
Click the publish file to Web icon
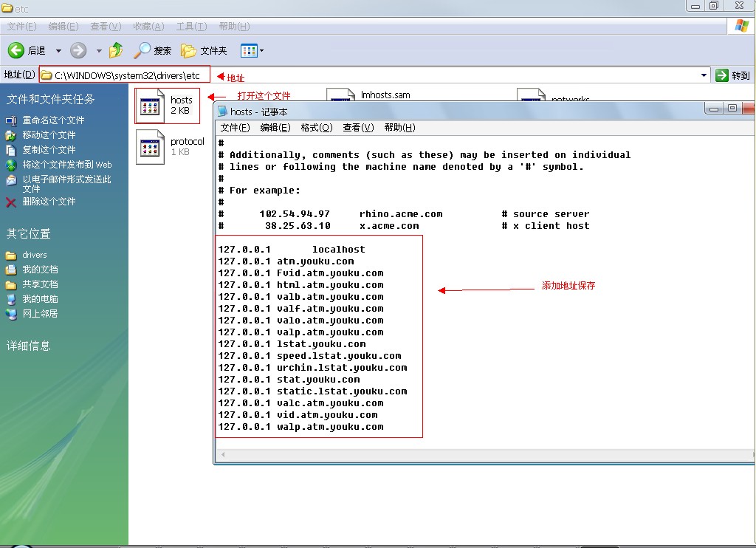point(10,165)
